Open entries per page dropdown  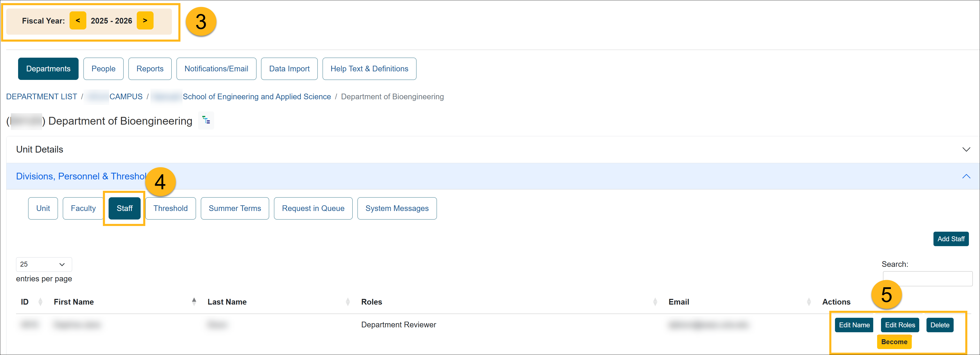tap(44, 264)
